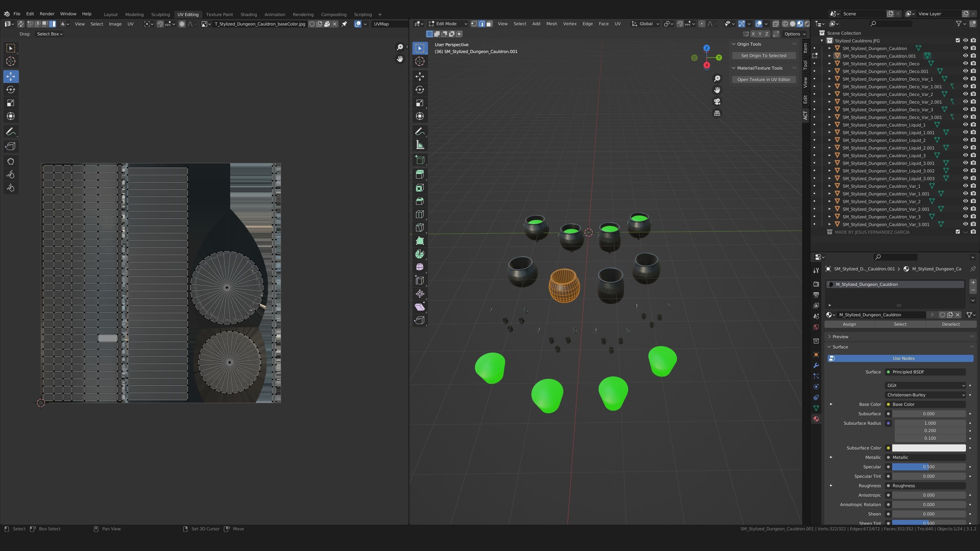Select the Loop Cut tool

[420, 215]
